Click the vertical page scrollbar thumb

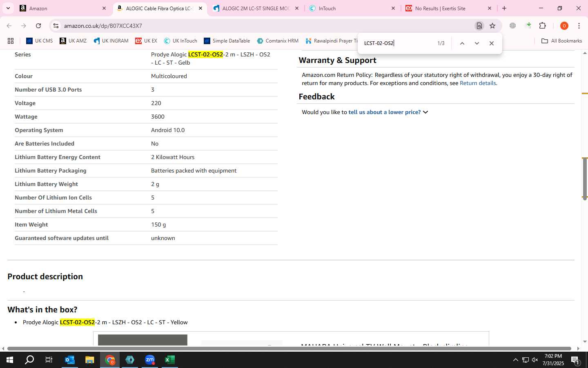point(585,178)
